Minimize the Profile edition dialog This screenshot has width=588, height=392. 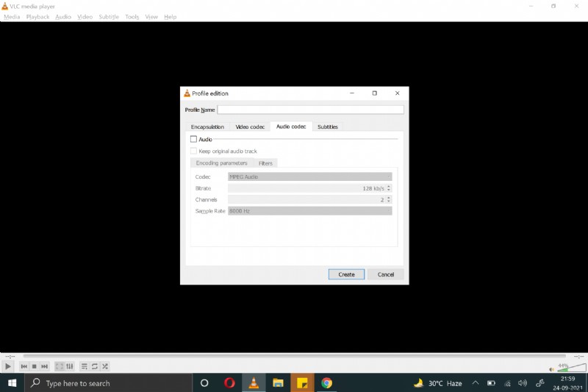point(352,93)
